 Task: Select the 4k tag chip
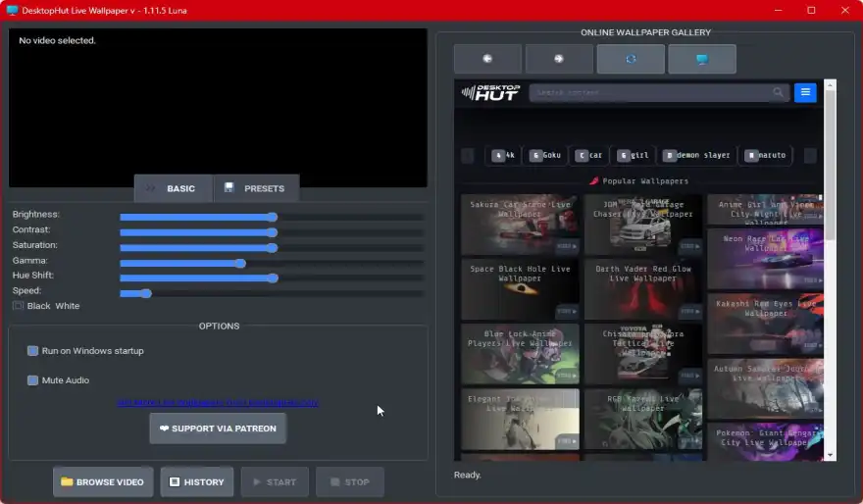pyautogui.click(x=503, y=155)
